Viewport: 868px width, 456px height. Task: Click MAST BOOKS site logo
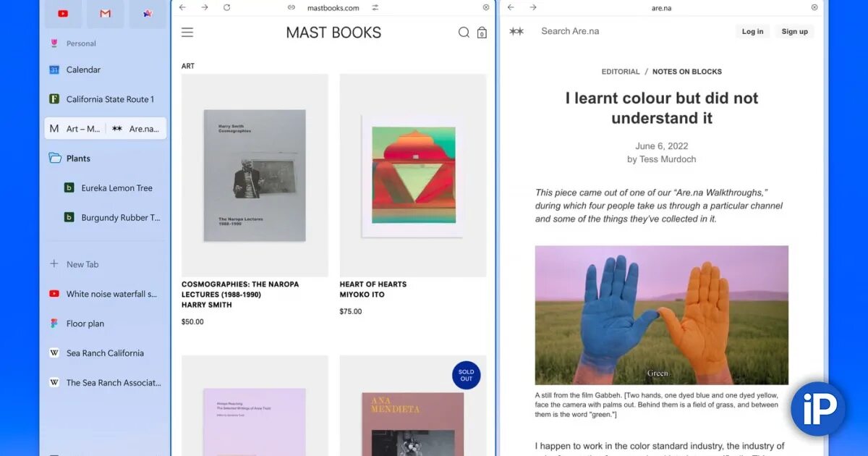tap(333, 33)
